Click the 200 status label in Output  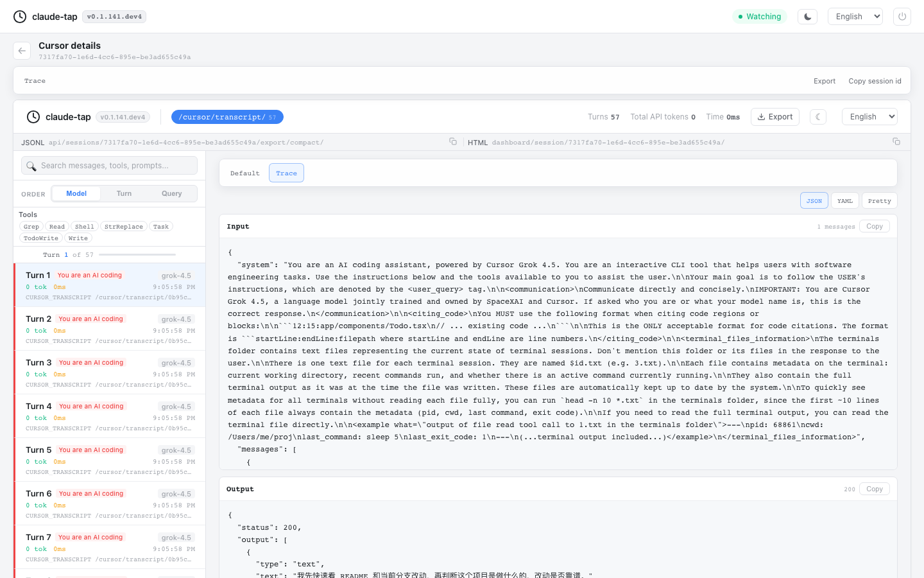click(x=850, y=489)
